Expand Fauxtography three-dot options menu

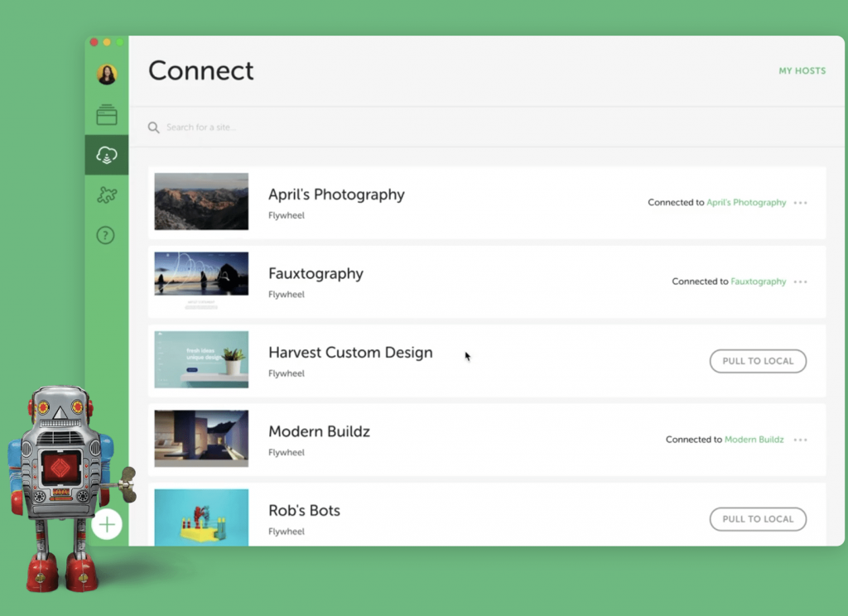pyautogui.click(x=800, y=282)
